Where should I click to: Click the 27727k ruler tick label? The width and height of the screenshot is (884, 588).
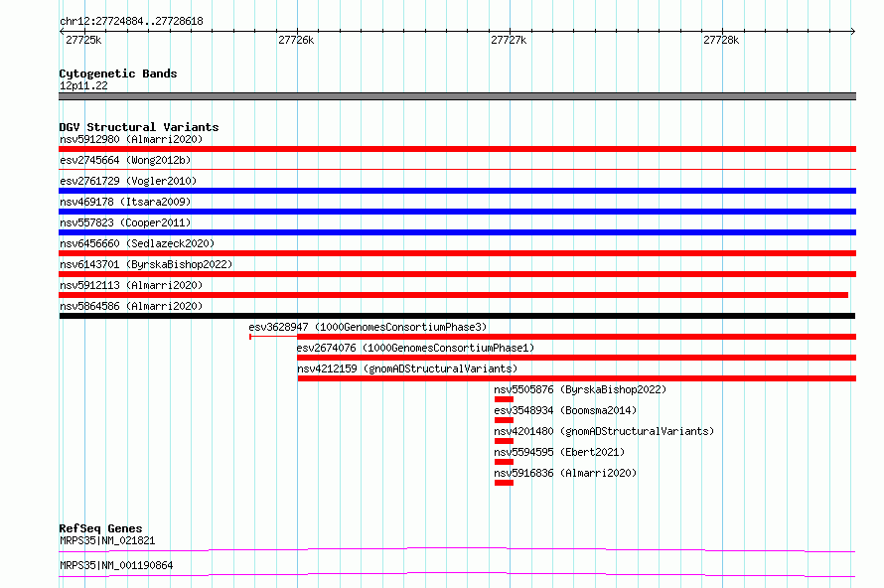pyautogui.click(x=509, y=40)
